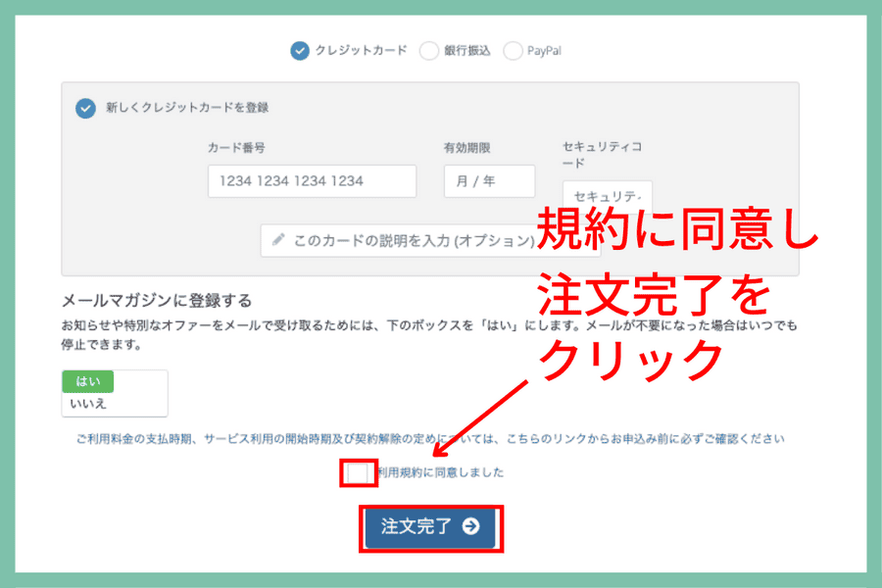
Task: Click the card description optional field
Action: tap(430, 241)
